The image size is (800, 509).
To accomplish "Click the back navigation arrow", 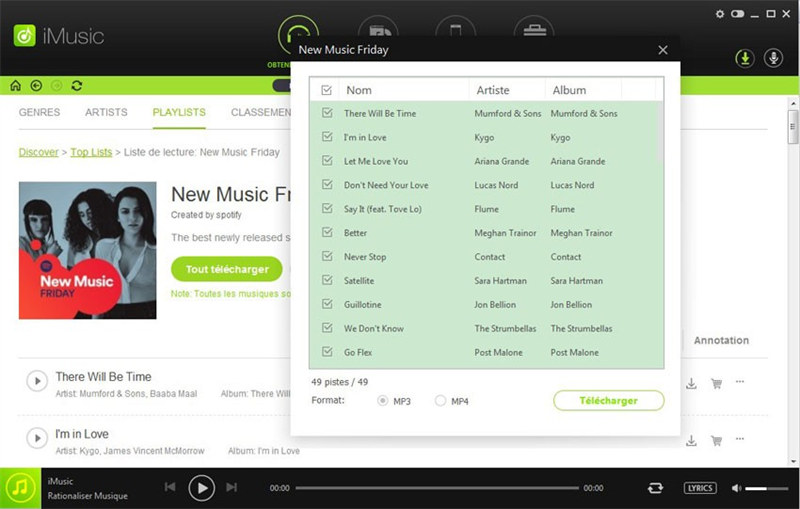I will 36,85.
